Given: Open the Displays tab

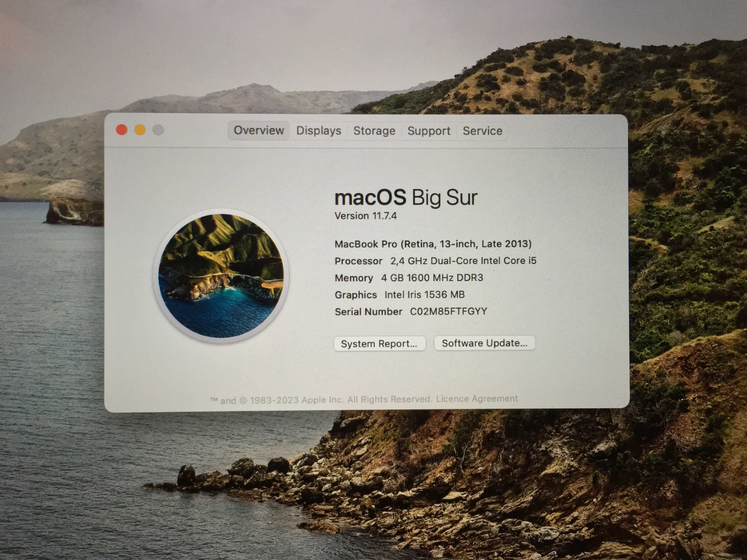Looking at the screenshot, I should click(x=318, y=131).
